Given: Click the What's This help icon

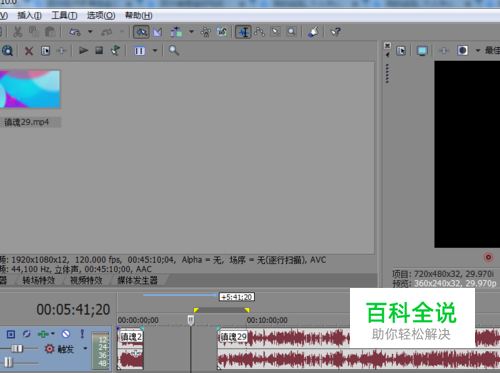Looking at the screenshot, I should point(335,32).
